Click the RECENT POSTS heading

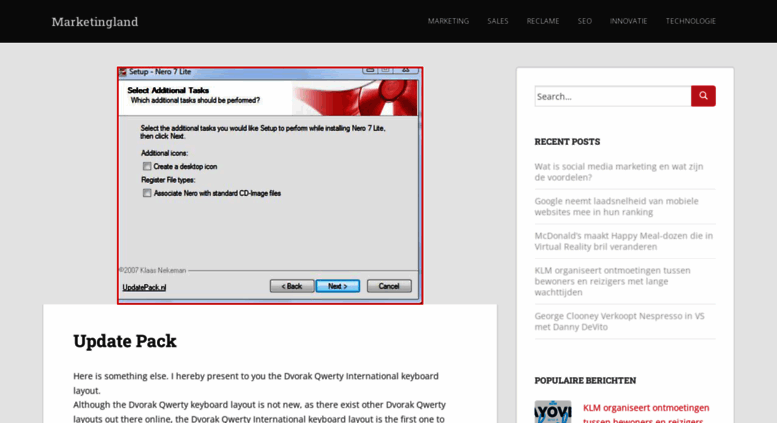567,142
